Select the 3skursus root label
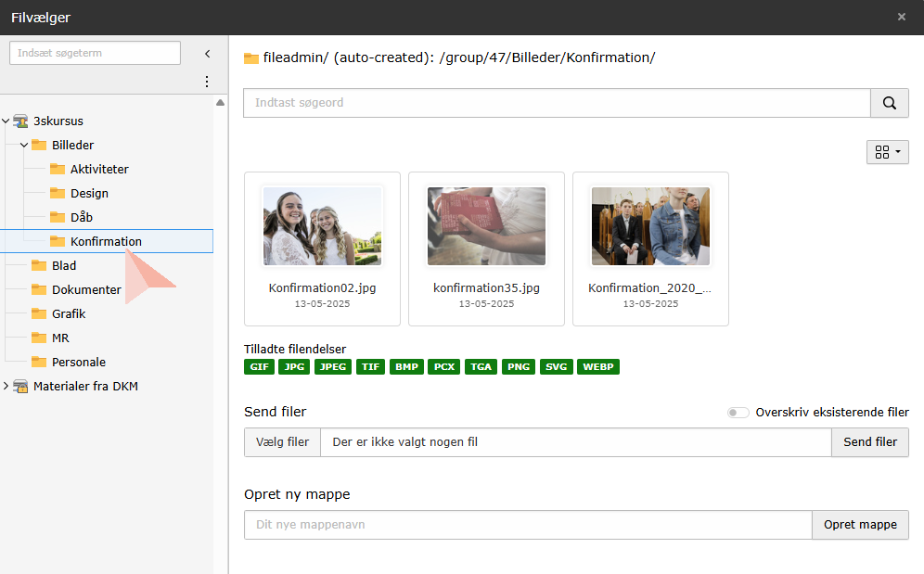 click(58, 121)
